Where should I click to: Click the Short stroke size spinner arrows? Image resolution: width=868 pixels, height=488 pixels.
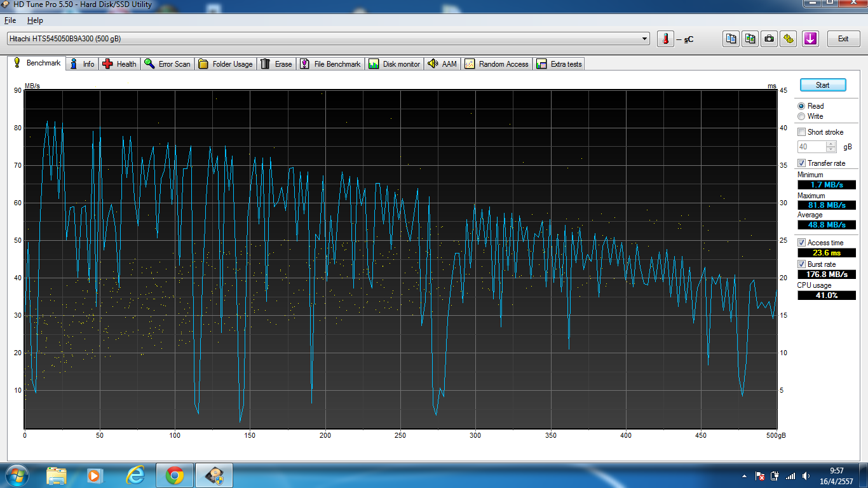point(831,147)
